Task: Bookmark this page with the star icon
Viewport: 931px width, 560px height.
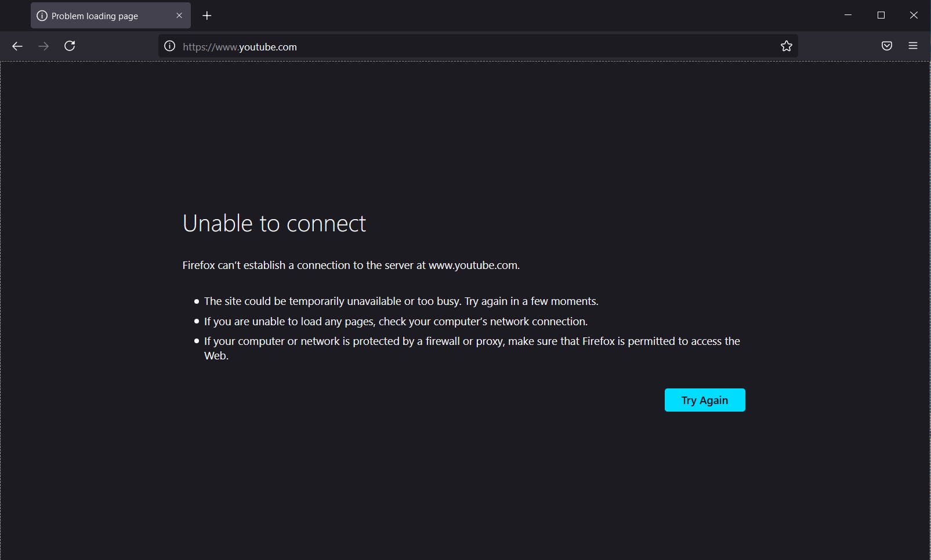Action: coord(786,46)
